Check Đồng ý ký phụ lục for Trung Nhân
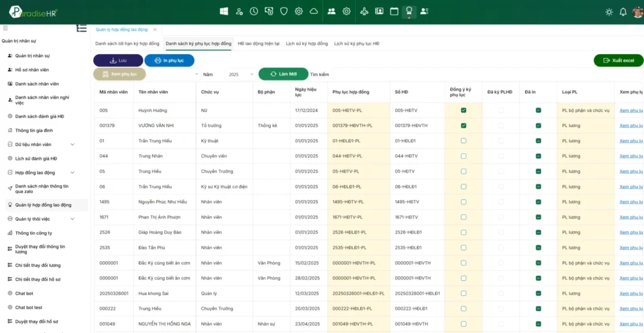 pos(464,156)
